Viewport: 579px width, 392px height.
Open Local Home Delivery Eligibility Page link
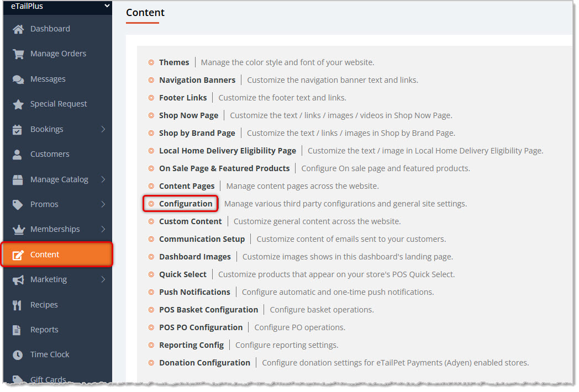(228, 151)
